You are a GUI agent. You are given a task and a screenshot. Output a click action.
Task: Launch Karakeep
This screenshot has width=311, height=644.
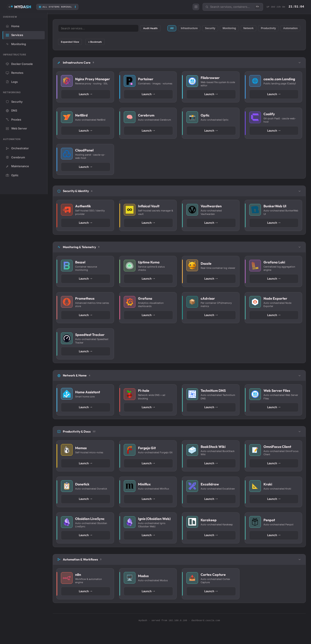tap(211, 535)
